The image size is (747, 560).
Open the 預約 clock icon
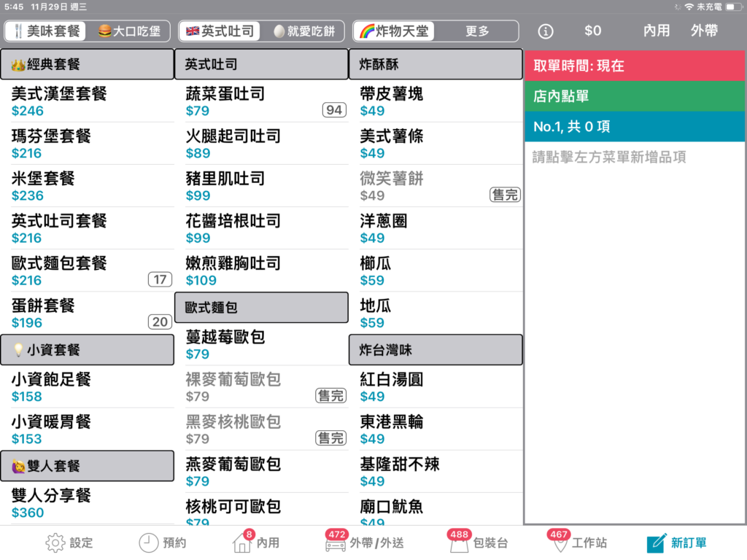(x=149, y=542)
